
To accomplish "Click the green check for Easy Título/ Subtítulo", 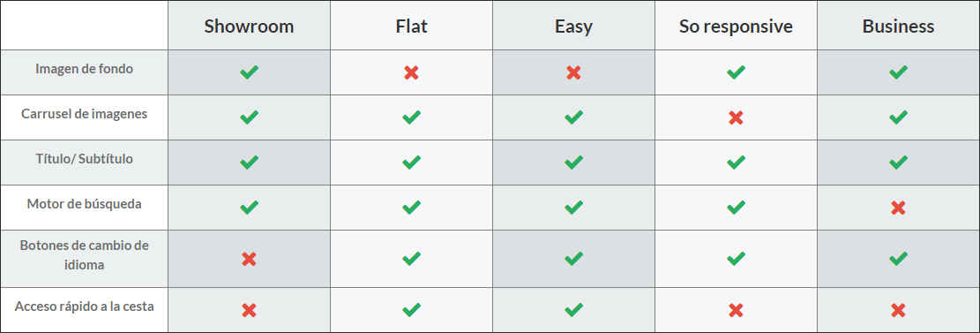I will [573, 163].
